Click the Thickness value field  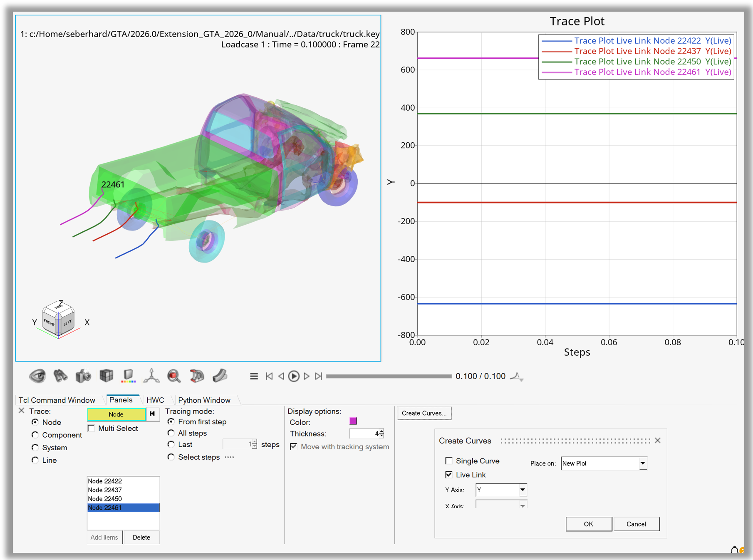364,434
